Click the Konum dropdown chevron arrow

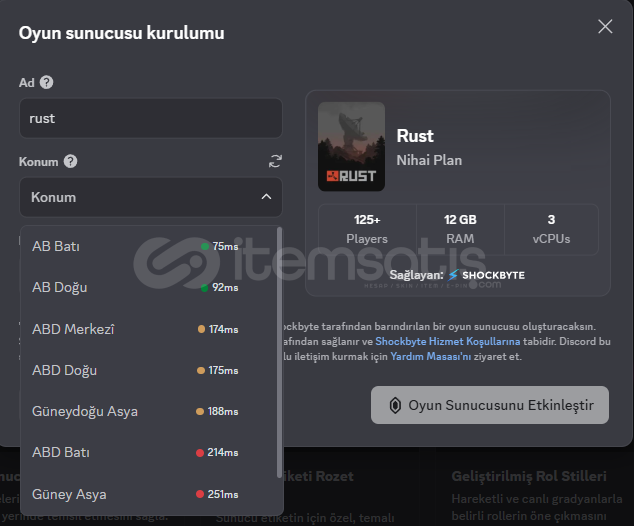point(266,197)
